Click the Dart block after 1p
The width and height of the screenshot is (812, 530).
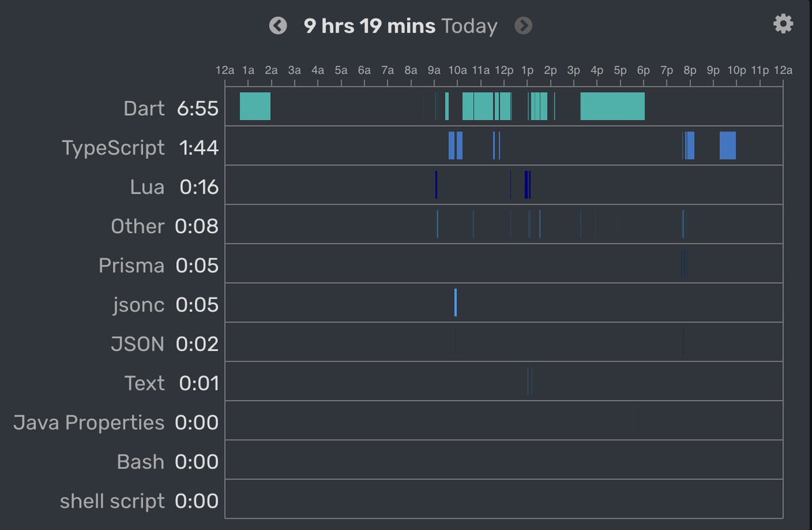point(538,106)
